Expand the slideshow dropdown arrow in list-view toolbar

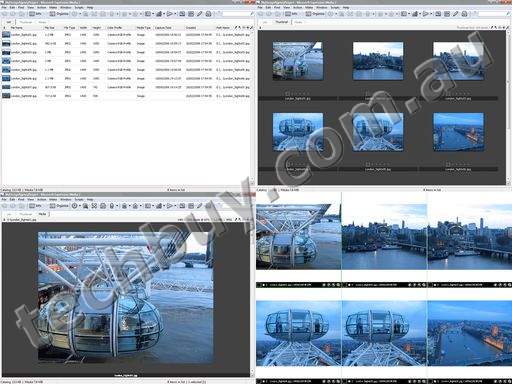coord(175,14)
